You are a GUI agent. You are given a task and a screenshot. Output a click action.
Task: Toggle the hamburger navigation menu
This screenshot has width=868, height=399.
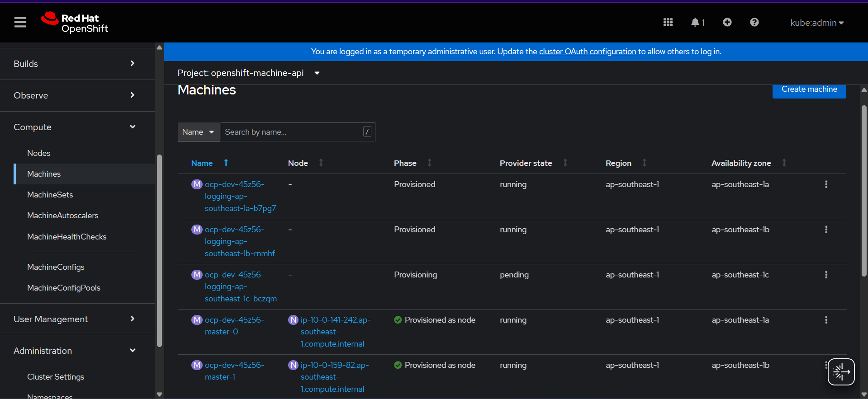pos(20,22)
